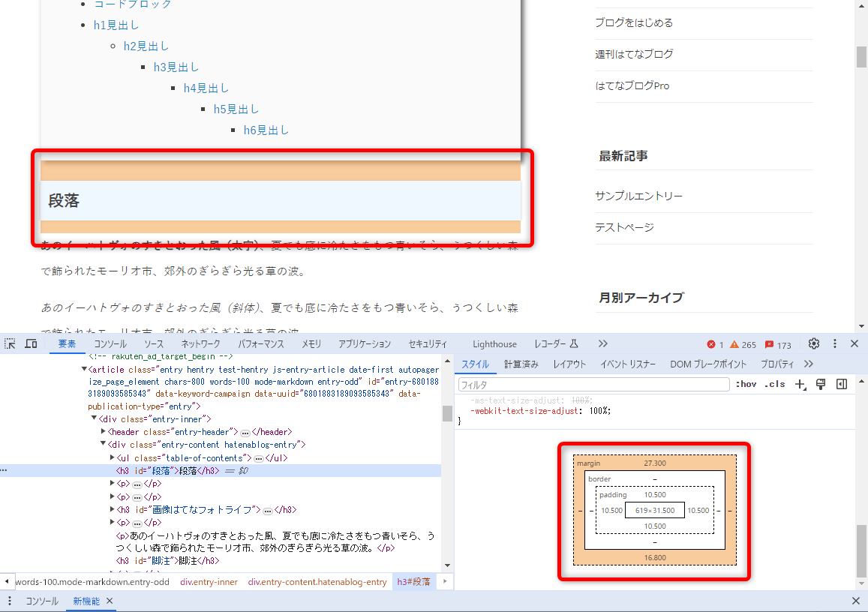The image size is (868, 612).
Task: Expand ellipsis of header entry-header
Action: click(x=245, y=433)
